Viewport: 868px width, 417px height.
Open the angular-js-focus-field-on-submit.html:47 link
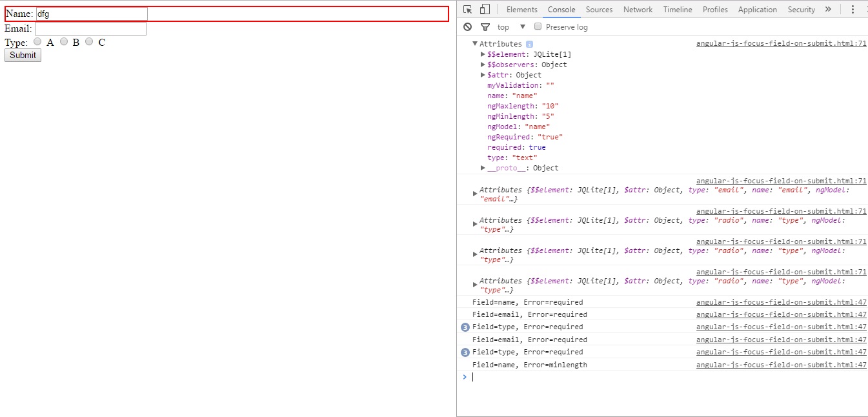pyautogui.click(x=781, y=302)
